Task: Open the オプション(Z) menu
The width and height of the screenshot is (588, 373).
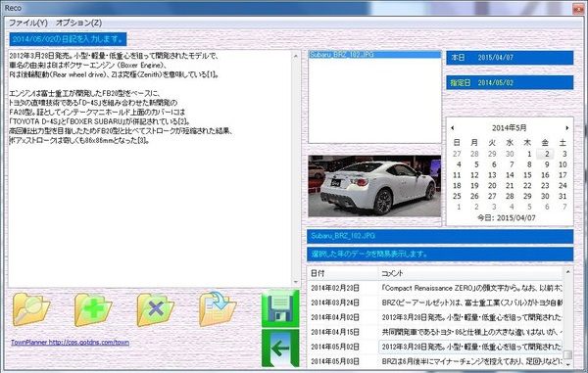Action: point(78,23)
